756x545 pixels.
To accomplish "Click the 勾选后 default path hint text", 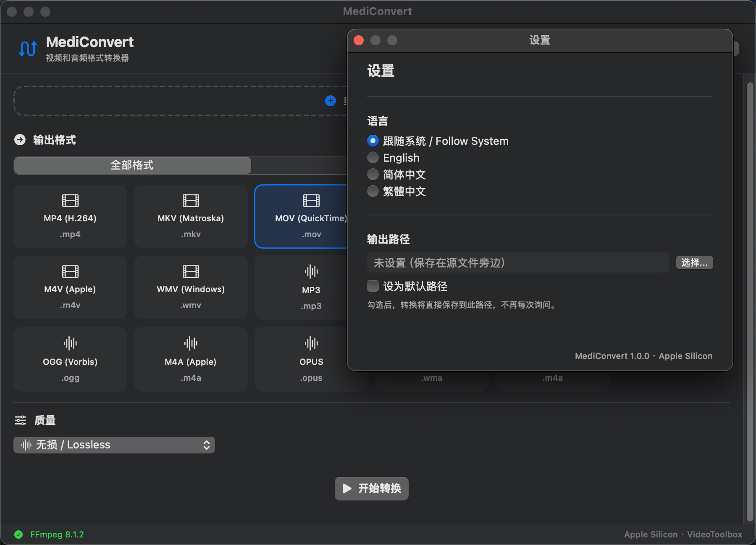I will (x=462, y=305).
